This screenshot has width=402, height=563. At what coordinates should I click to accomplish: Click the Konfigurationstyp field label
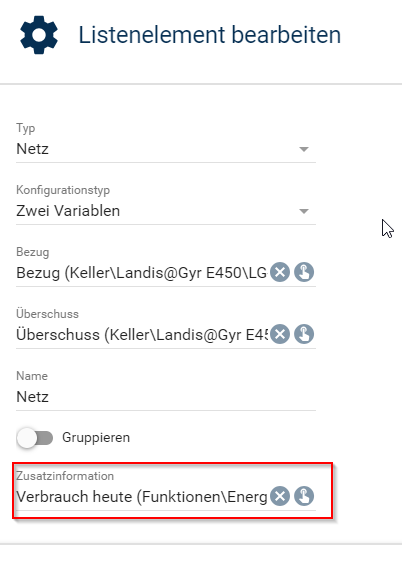pyautogui.click(x=63, y=190)
